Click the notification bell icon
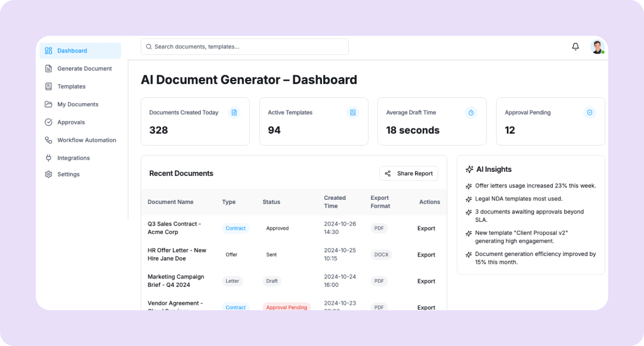 click(x=575, y=47)
